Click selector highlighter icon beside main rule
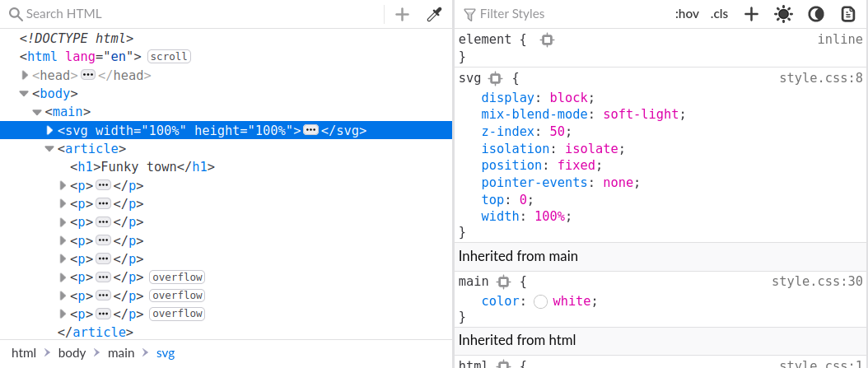Viewport: 868px width, 368px height. (504, 282)
